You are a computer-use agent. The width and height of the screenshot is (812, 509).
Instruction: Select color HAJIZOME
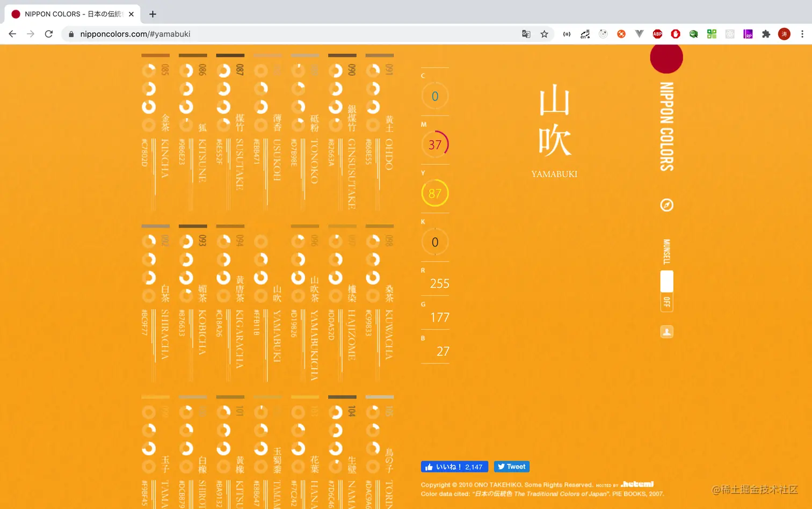[343, 303]
